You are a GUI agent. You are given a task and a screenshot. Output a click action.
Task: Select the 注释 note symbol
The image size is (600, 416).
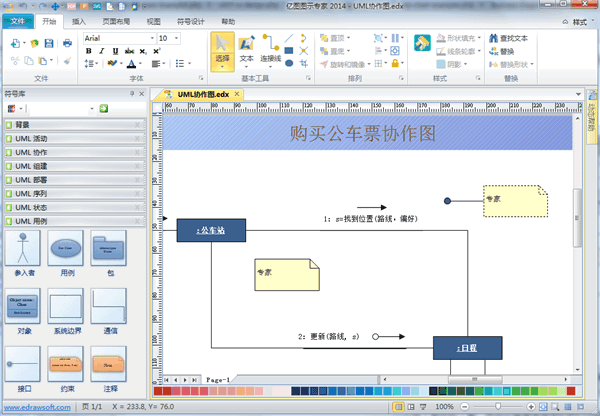tap(108, 364)
